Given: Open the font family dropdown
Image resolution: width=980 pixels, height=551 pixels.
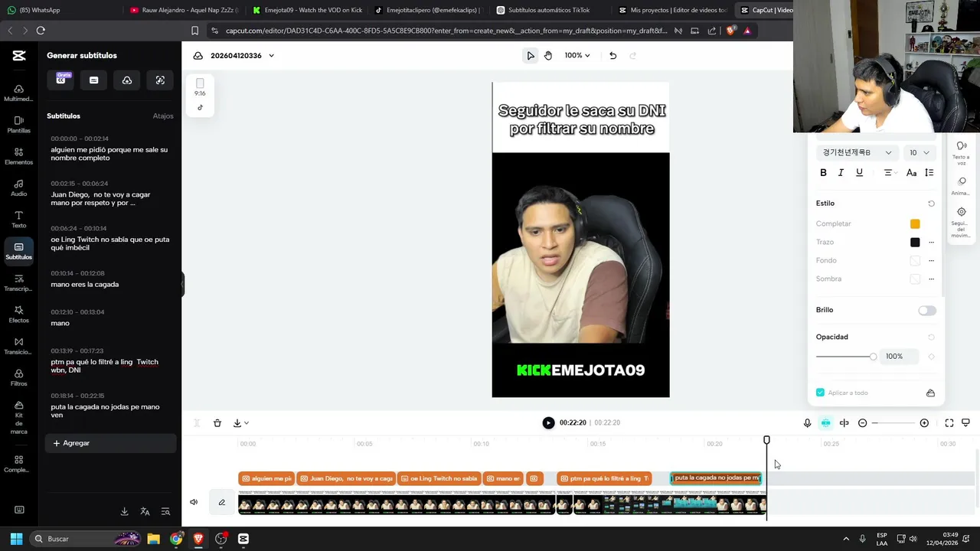Looking at the screenshot, I should point(857,152).
